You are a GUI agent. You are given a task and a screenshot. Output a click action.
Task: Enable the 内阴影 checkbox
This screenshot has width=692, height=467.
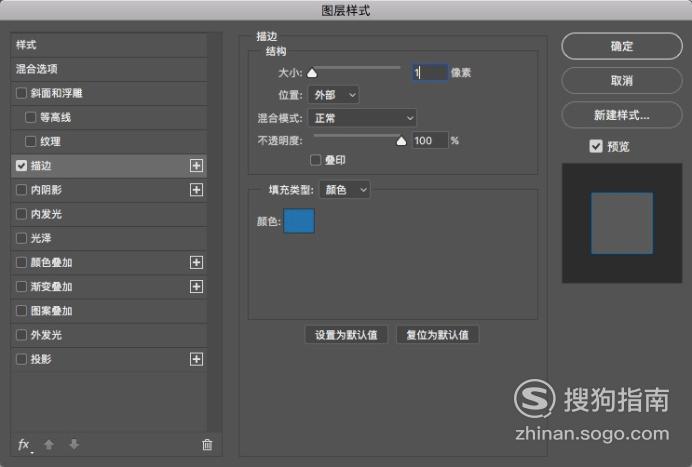coord(21,190)
